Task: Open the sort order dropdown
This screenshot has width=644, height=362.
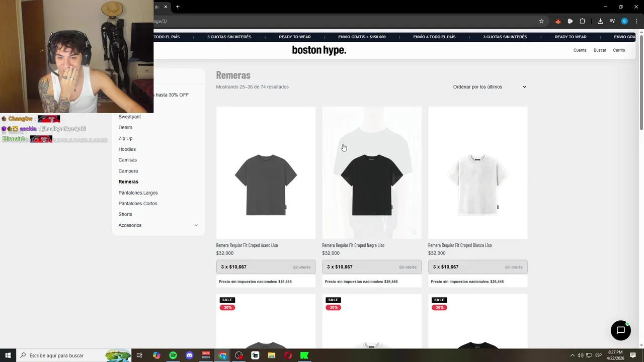Action: (x=490, y=87)
